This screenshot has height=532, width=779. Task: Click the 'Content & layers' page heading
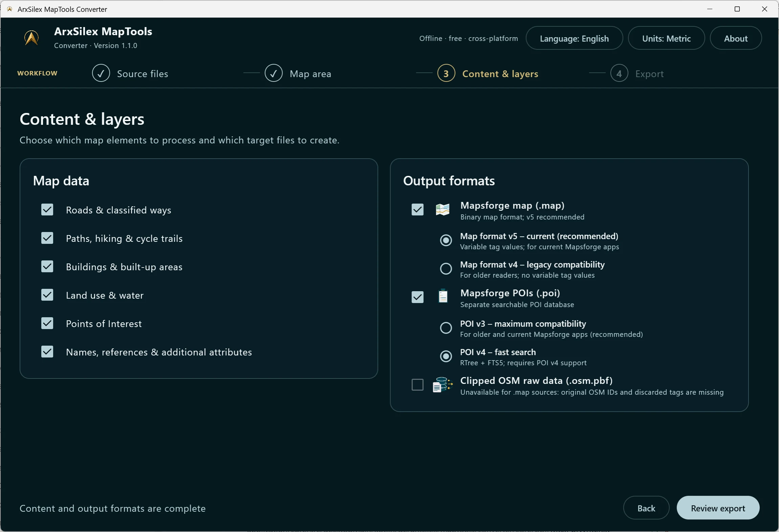[82, 119]
